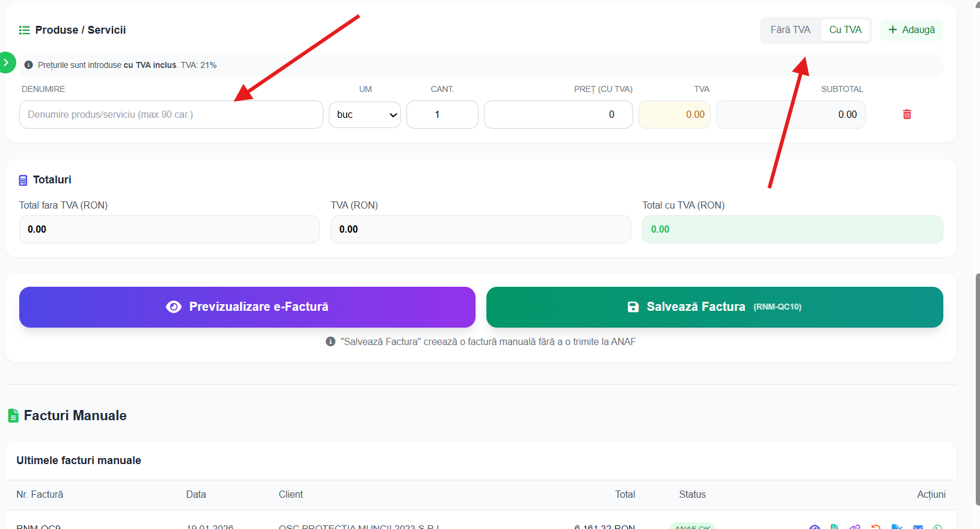Screen dimensions: 980x529
Task: Switch pricing to Fără TVA
Action: coord(790,29)
